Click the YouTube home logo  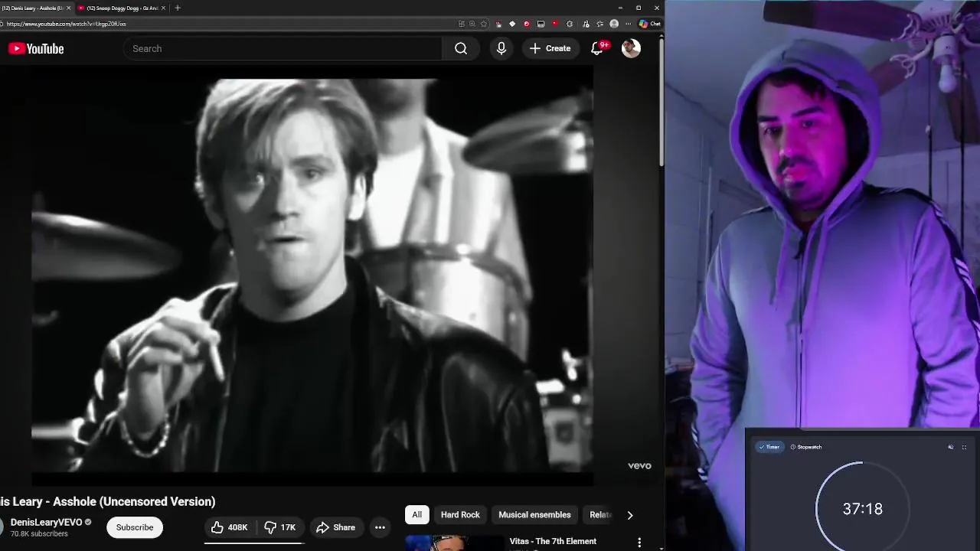[x=36, y=48]
